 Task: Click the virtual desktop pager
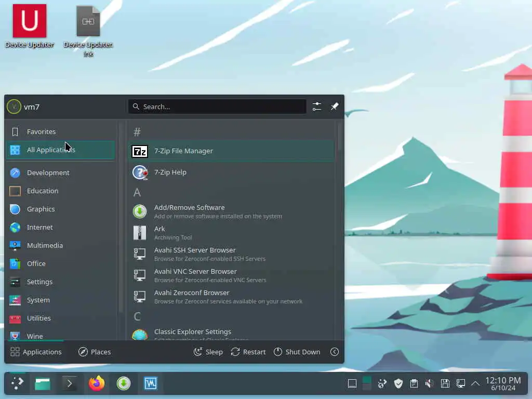click(x=367, y=383)
